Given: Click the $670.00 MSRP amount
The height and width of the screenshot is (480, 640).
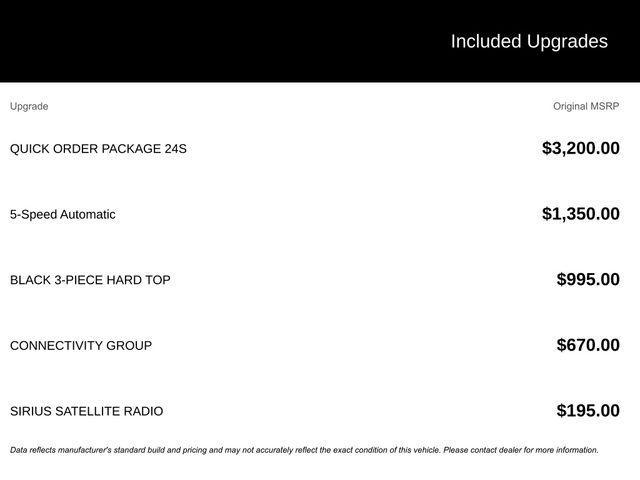Looking at the screenshot, I should (x=588, y=346).
